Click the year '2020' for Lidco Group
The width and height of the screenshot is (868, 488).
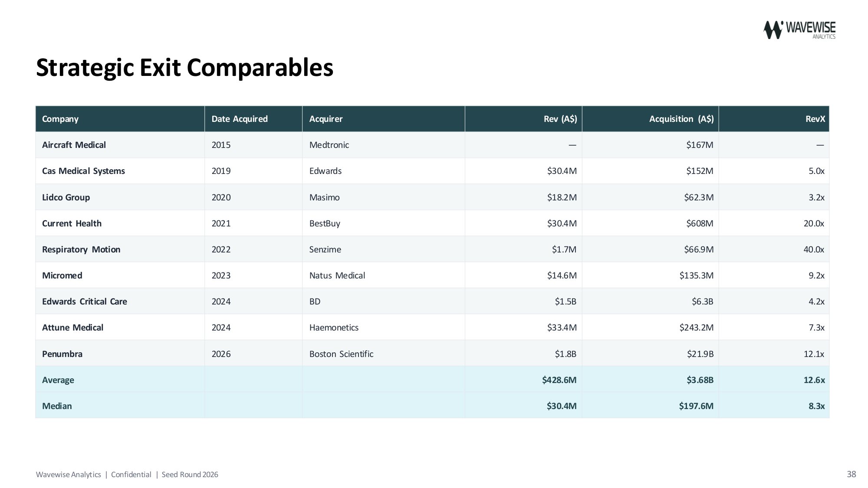pyautogui.click(x=221, y=197)
